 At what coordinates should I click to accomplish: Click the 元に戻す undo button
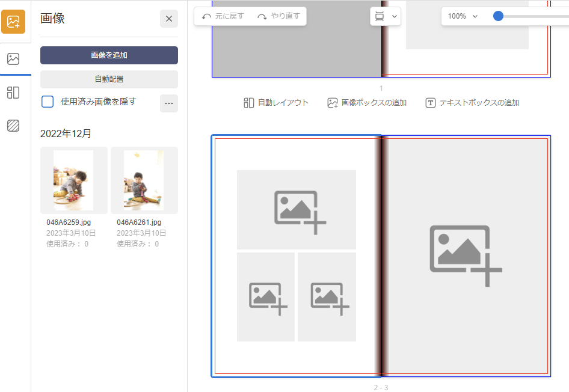tap(223, 16)
